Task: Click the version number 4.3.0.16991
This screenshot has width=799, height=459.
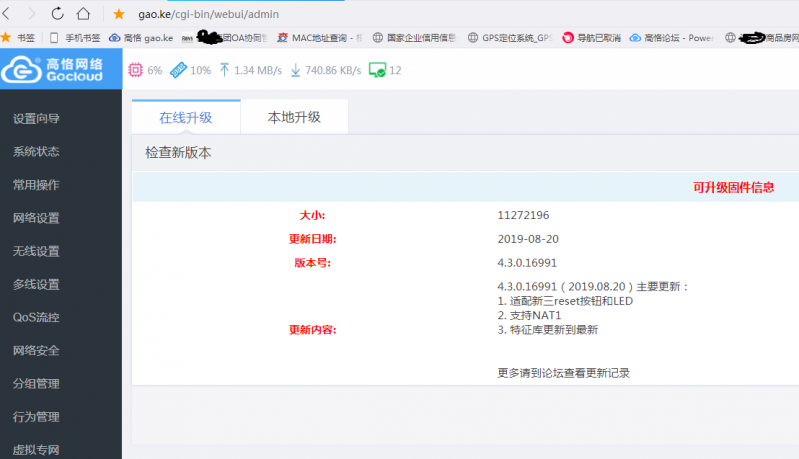Action: (x=527, y=263)
